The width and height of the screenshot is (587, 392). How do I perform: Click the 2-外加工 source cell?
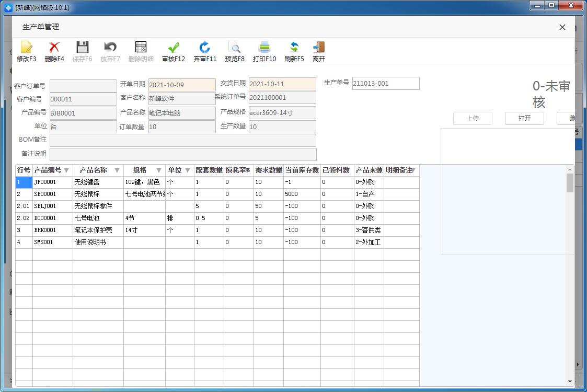pos(369,242)
